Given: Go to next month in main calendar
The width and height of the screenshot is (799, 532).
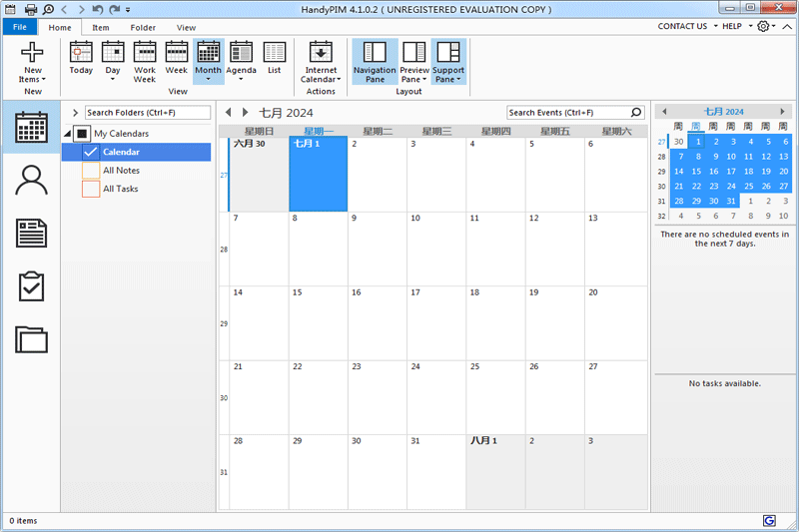Looking at the screenshot, I should pos(245,113).
